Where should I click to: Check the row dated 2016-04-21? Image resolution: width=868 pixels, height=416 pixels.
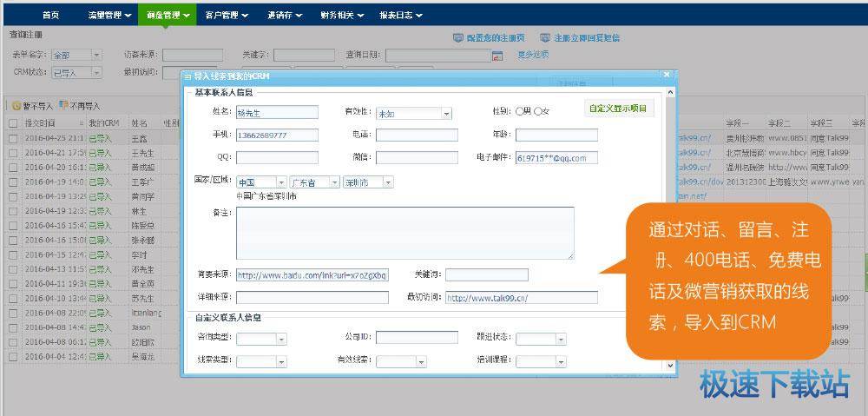point(13,152)
